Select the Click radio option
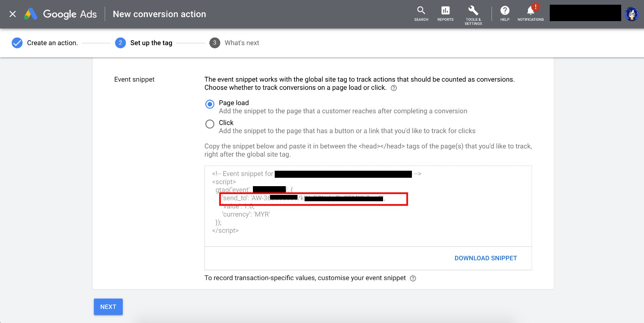 click(210, 124)
